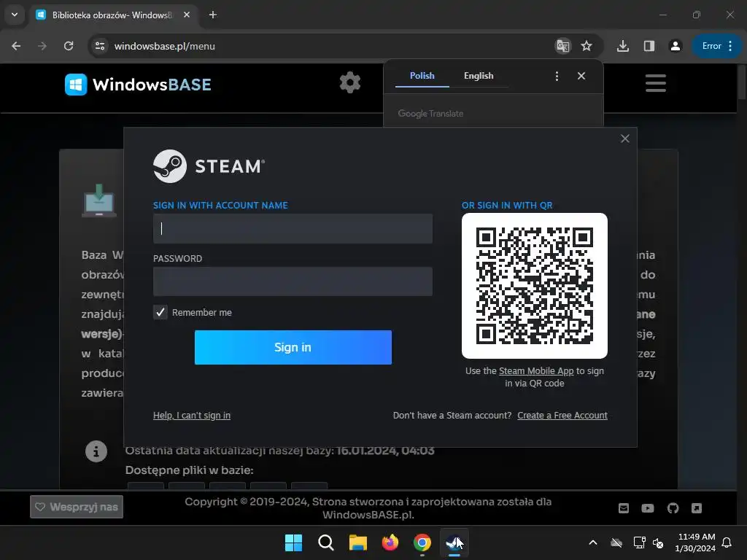Click the Chrome back arrow
The image size is (747, 560).
(16, 46)
